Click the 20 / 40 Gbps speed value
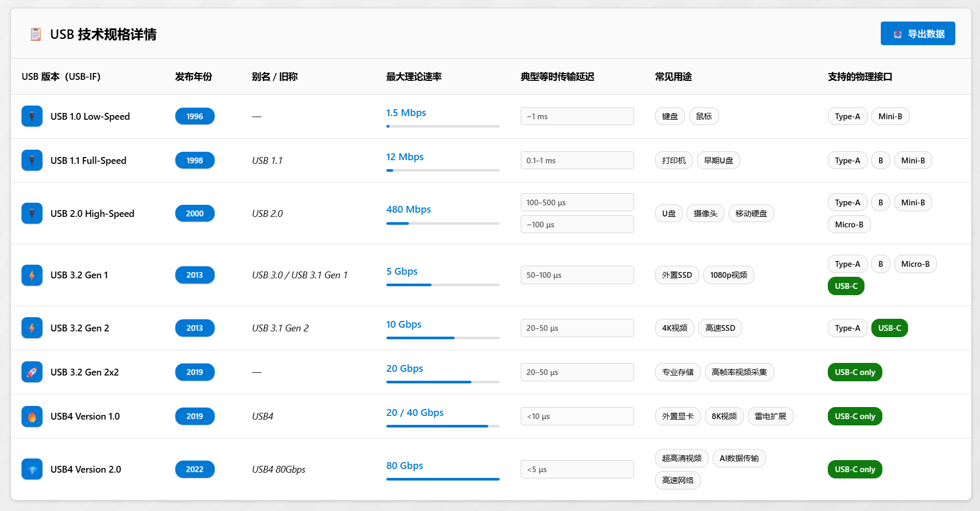 coord(415,412)
